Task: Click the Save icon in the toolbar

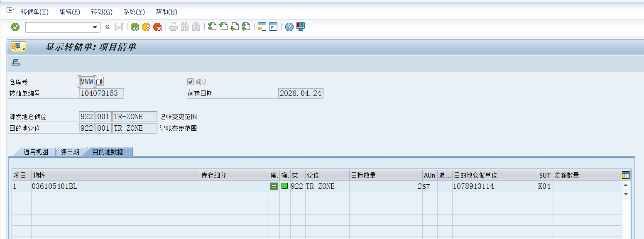Action: click(x=119, y=27)
